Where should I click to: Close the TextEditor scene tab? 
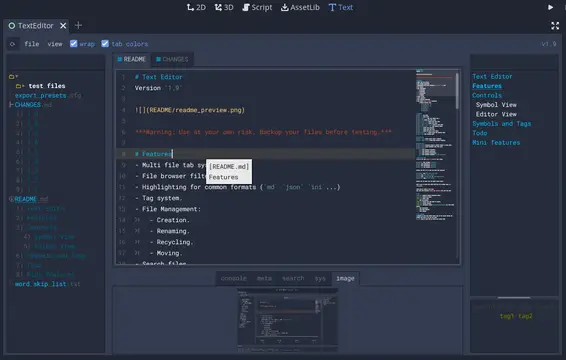[x=63, y=26]
